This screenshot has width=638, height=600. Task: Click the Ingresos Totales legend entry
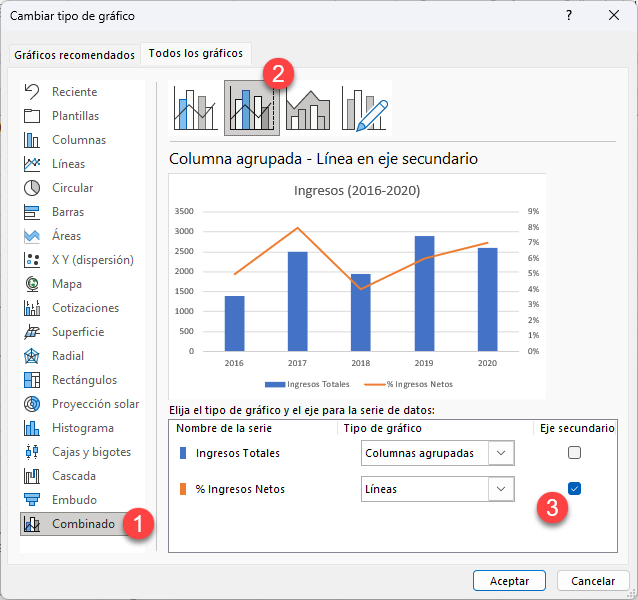coord(307,384)
